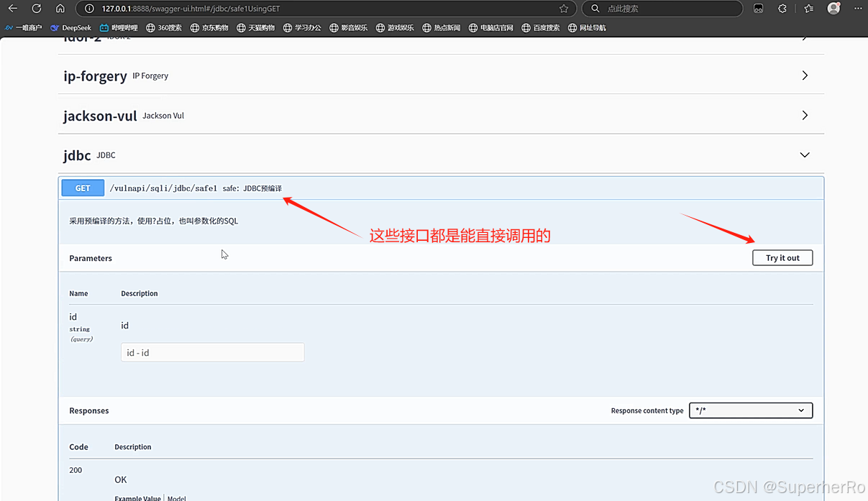Image resolution: width=868 pixels, height=501 pixels.
Task: Open the 天猫购物 bookmark
Action: click(x=255, y=28)
